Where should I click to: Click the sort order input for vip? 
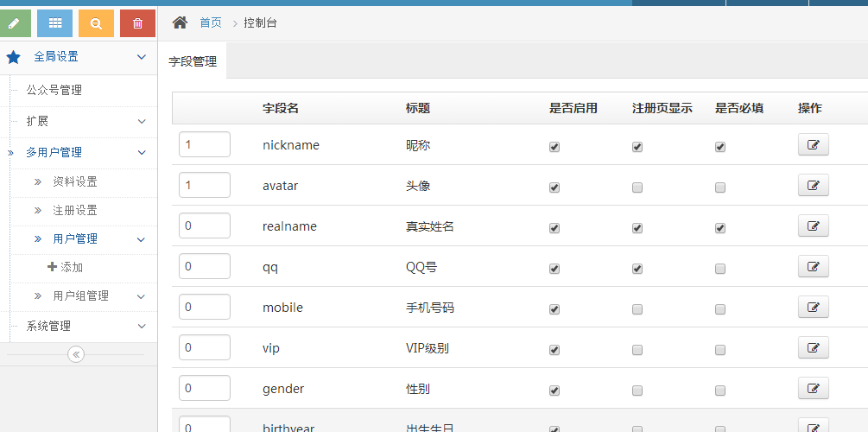[x=205, y=347]
